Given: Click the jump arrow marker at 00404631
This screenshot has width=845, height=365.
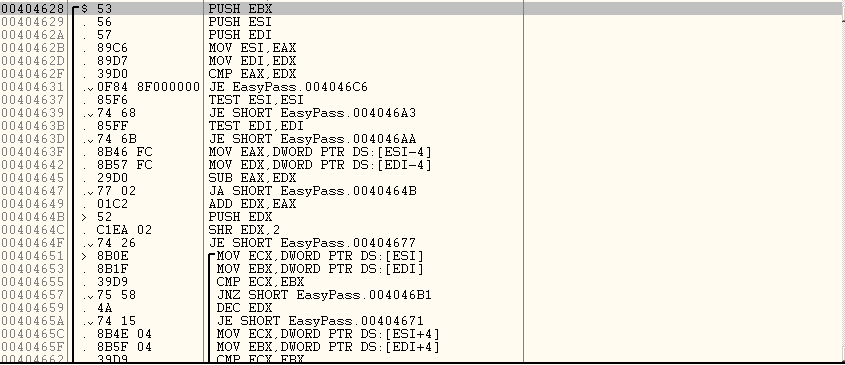Looking at the screenshot, I should (91, 88).
